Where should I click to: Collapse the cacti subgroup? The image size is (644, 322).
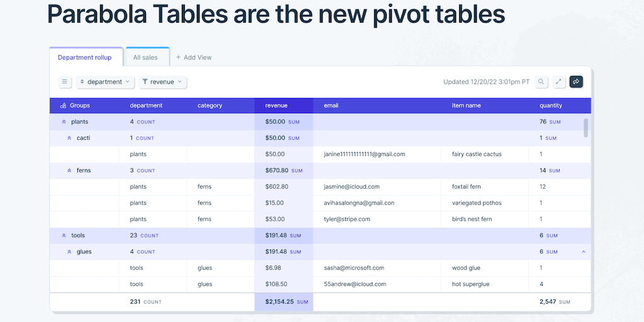coord(69,138)
